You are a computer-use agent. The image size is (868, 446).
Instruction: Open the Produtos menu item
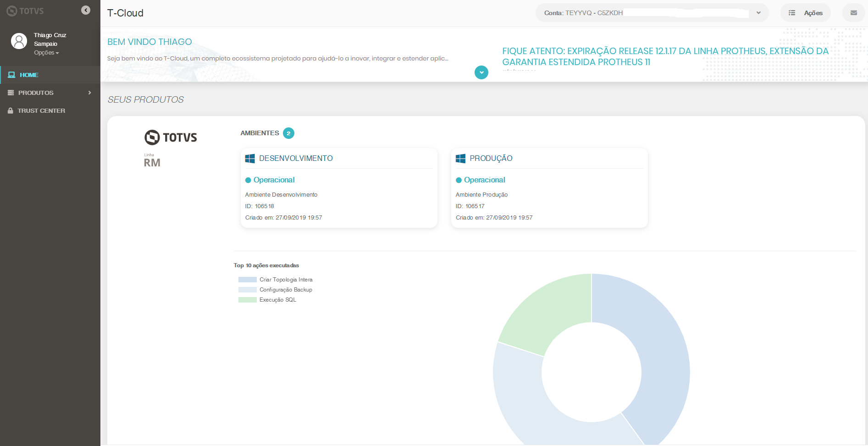35,93
